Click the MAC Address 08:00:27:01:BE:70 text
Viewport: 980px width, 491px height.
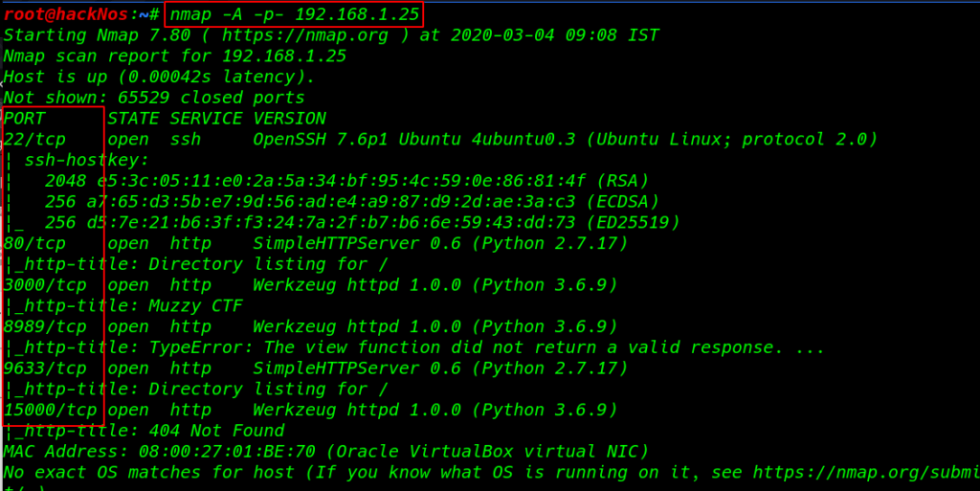pos(160,451)
